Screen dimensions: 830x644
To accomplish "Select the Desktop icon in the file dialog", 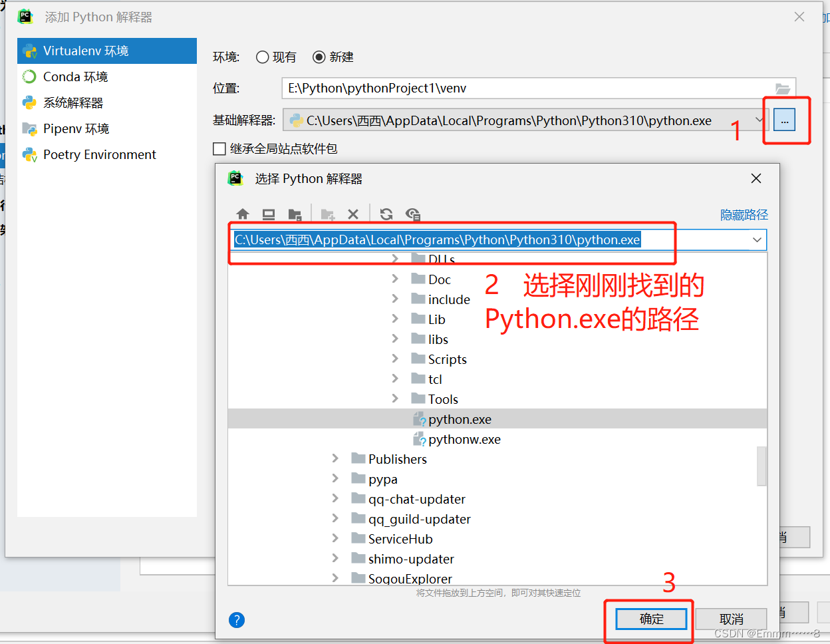I will point(269,214).
